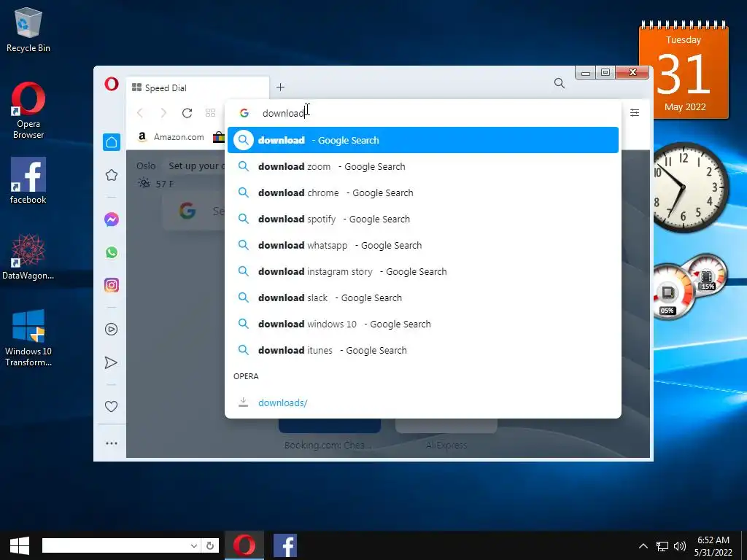The width and height of the screenshot is (747, 560).
Task: Open sidebar setup three dots
Action: pyautogui.click(x=112, y=443)
